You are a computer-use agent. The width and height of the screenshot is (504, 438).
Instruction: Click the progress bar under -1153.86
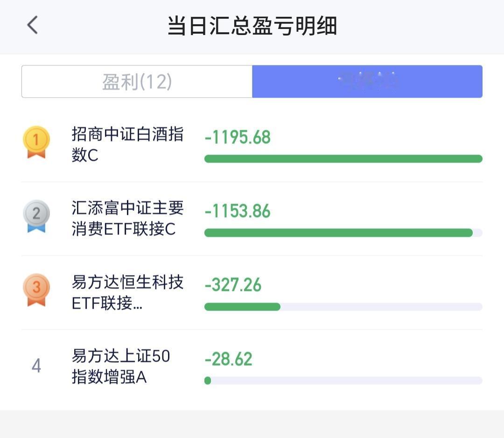point(343,233)
